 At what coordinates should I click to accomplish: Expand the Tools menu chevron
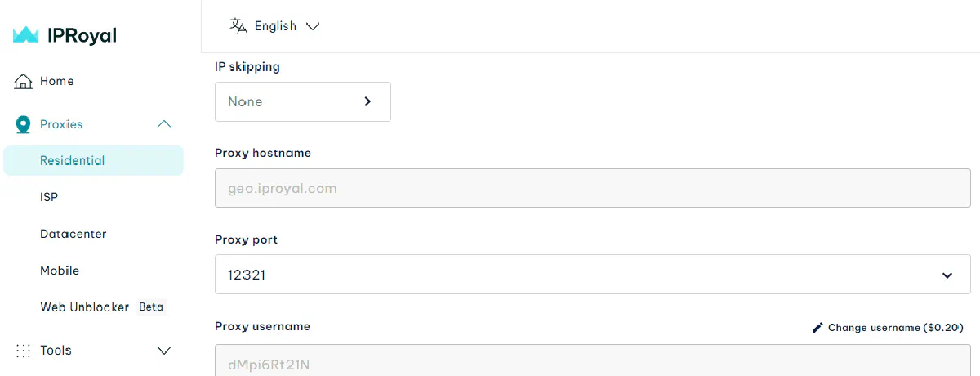164,351
